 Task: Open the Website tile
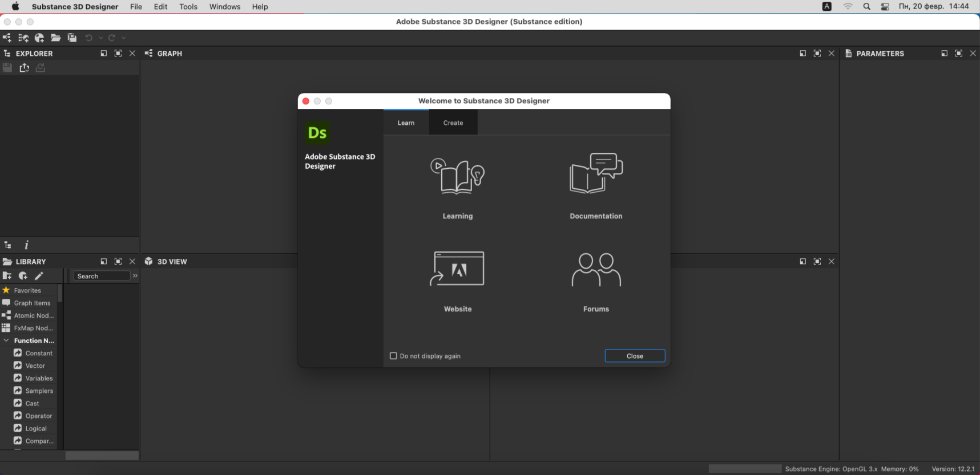point(458,281)
